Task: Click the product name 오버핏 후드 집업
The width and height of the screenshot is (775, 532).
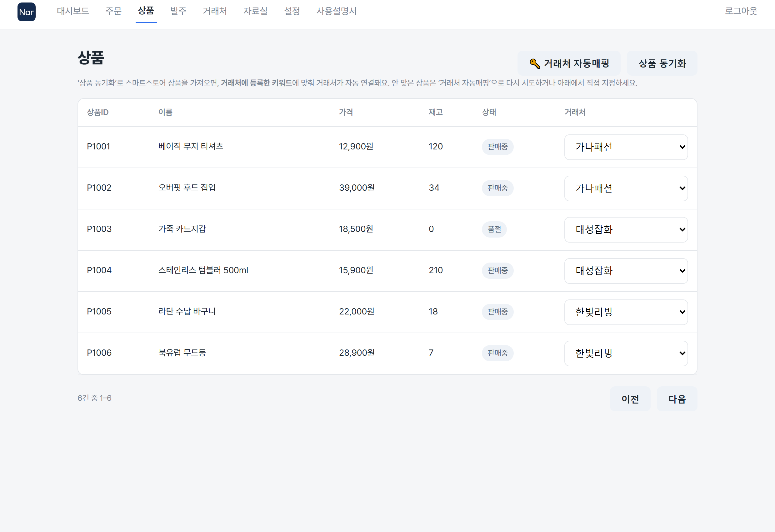Action: [x=187, y=188]
